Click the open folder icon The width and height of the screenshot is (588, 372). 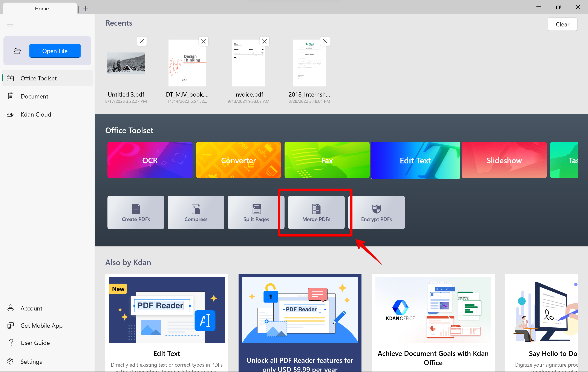(17, 51)
